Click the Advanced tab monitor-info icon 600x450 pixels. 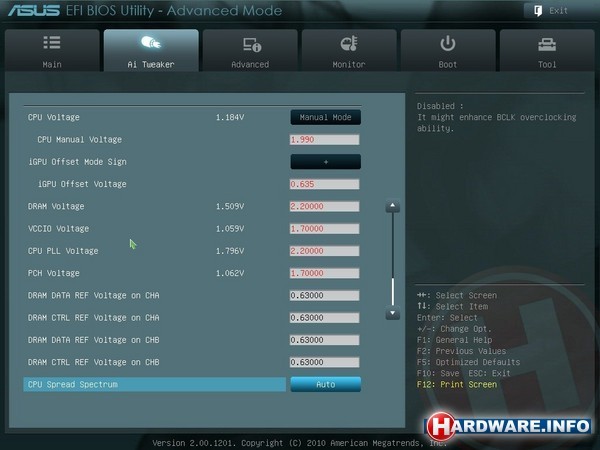[252, 44]
